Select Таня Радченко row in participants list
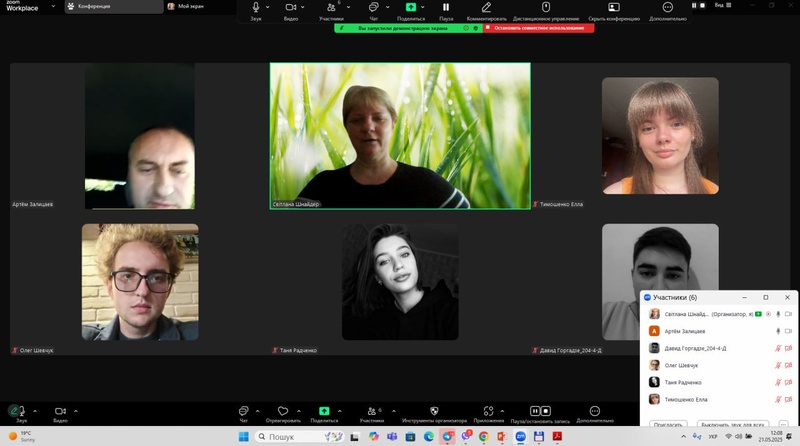This screenshot has height=446, width=800. click(719, 382)
